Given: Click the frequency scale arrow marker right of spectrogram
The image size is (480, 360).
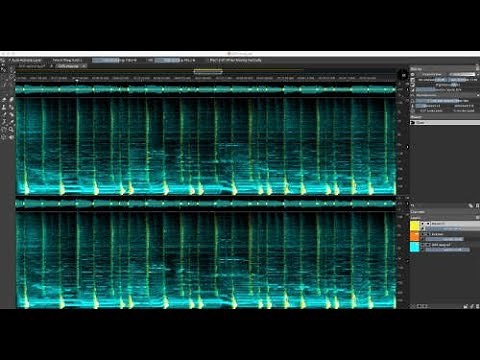Looking at the screenshot, I should click(407, 147).
